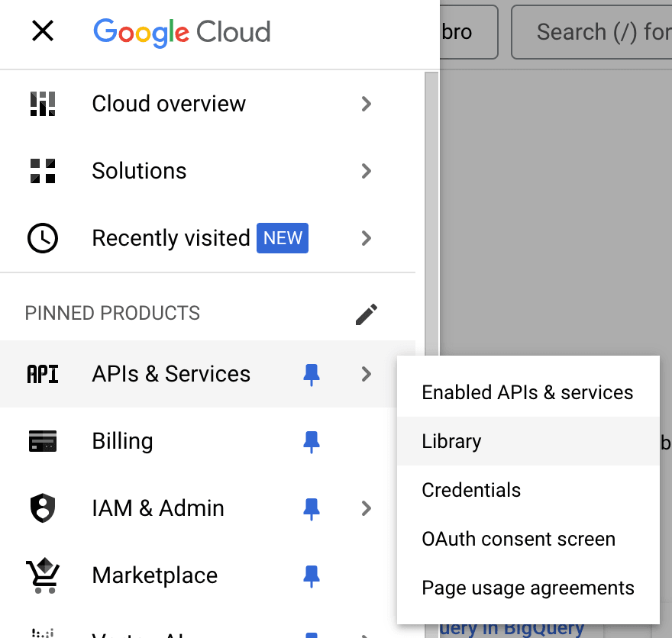Click the Billing credit card icon

(43, 441)
